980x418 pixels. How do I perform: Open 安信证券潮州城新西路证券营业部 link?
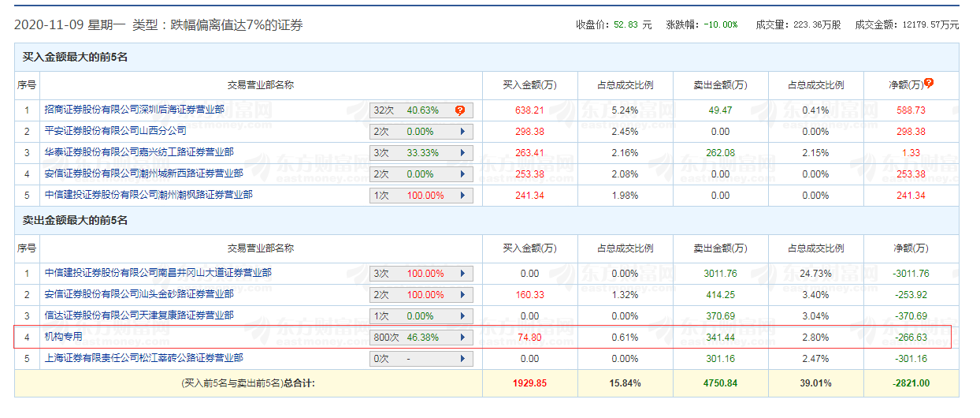pyautogui.click(x=143, y=174)
